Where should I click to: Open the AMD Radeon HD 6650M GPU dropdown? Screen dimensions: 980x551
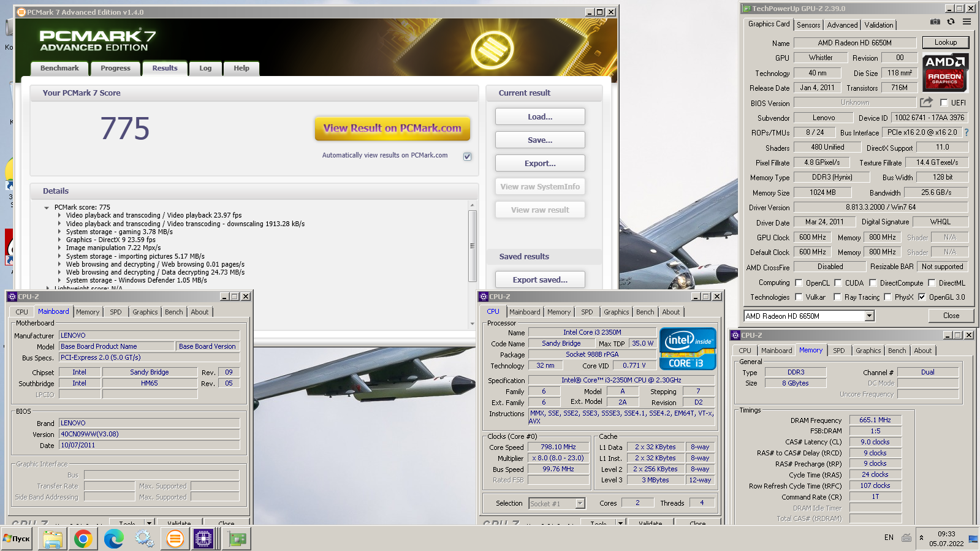pyautogui.click(x=869, y=316)
